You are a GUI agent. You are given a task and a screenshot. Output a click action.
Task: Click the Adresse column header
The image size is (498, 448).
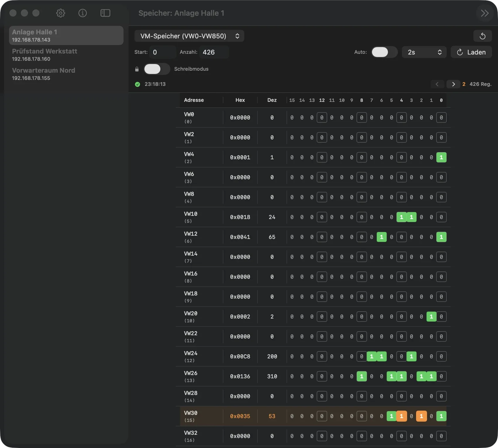[x=194, y=100]
